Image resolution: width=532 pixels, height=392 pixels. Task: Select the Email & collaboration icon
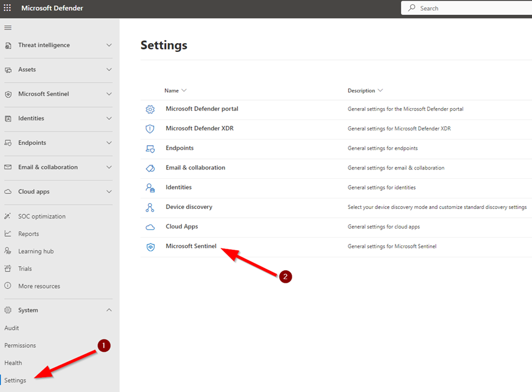point(150,168)
